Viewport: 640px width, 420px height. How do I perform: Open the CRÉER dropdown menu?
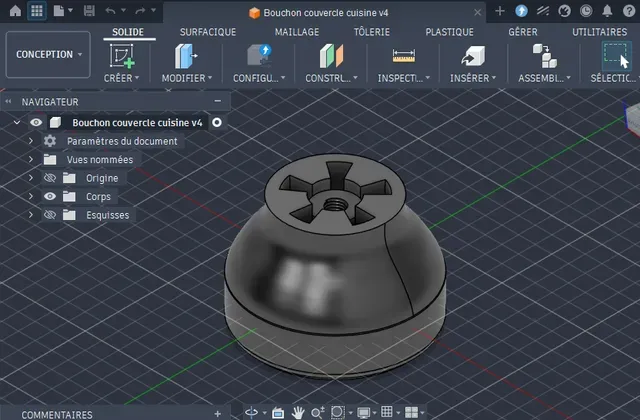point(121,78)
